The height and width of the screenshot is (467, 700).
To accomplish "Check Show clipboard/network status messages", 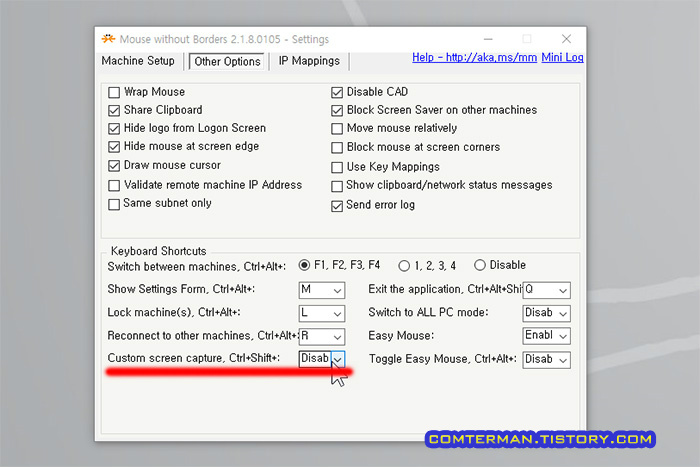I will pyautogui.click(x=337, y=186).
